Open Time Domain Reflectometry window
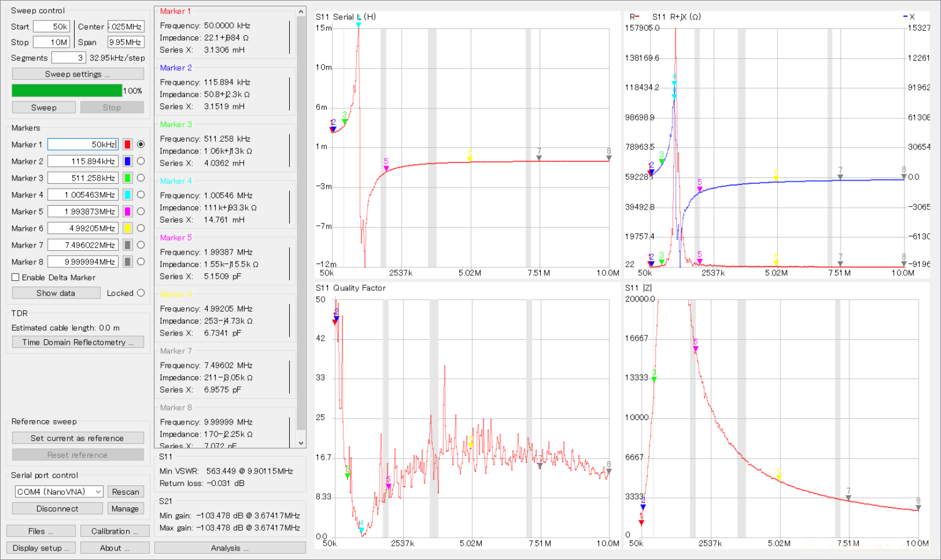 78,342
